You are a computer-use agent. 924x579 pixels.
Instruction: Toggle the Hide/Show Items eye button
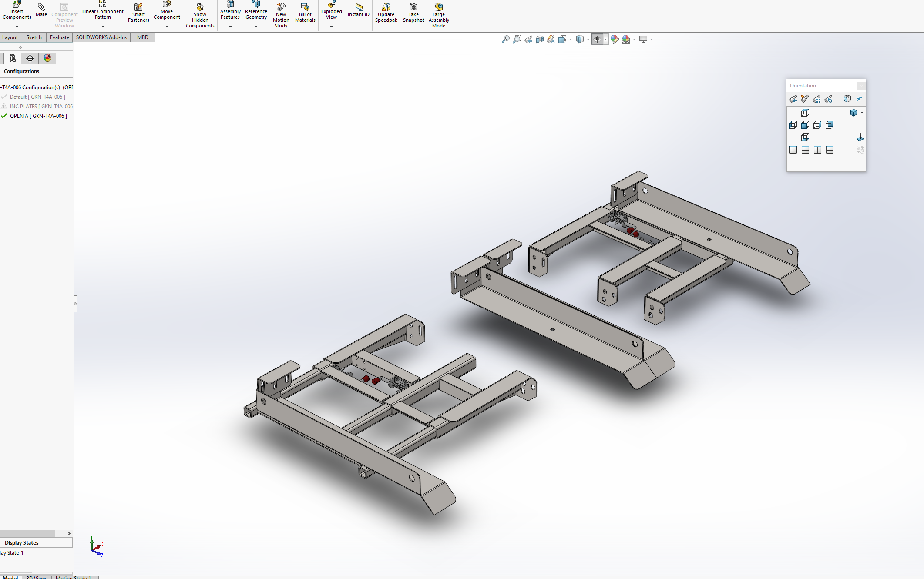coord(597,39)
